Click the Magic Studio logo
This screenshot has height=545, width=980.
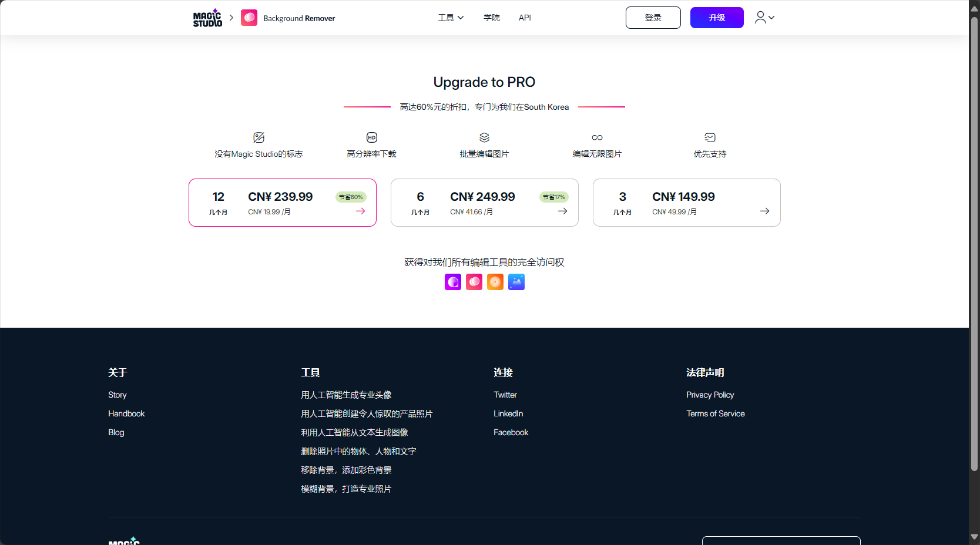pos(207,18)
